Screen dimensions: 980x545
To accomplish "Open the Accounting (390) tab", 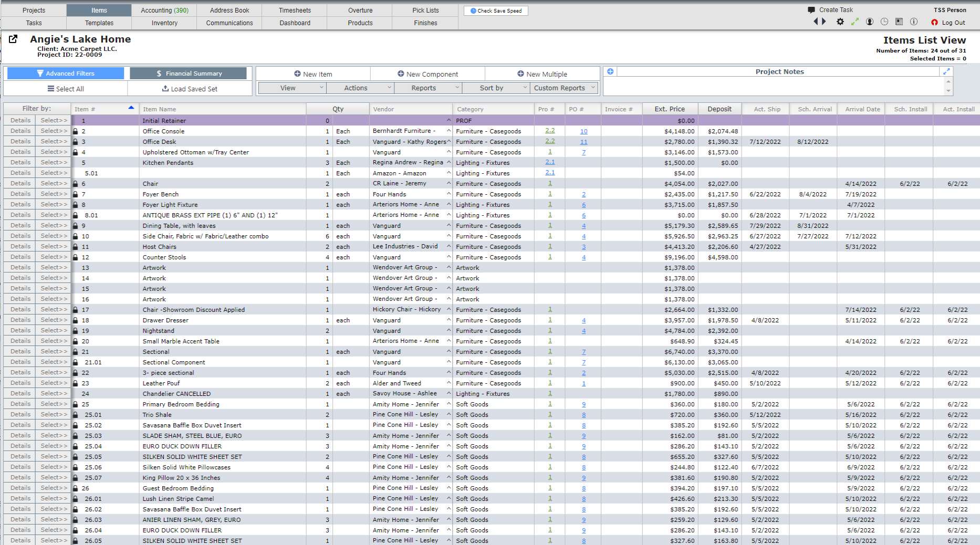I will (164, 10).
